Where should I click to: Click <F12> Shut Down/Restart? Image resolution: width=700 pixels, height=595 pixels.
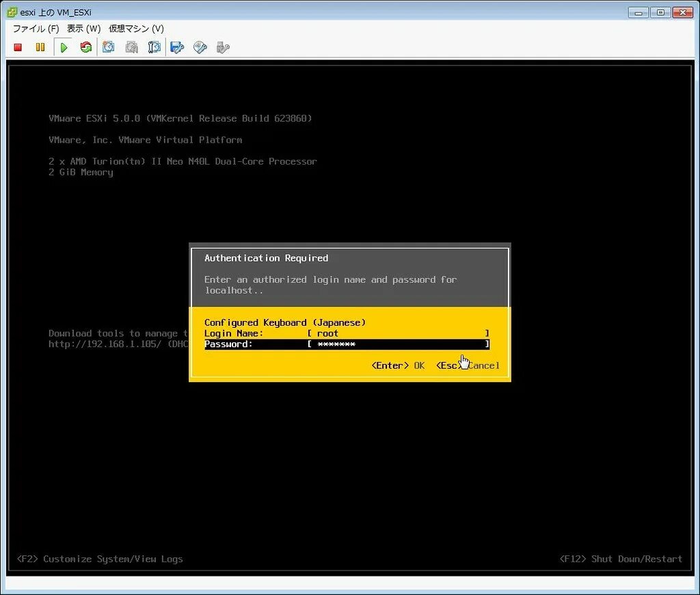pos(621,559)
